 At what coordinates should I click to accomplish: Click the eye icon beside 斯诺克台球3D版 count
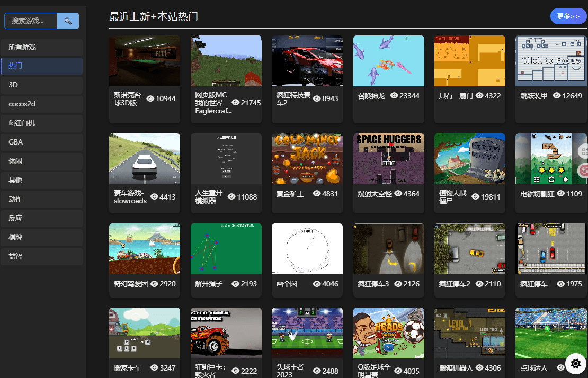150,98
